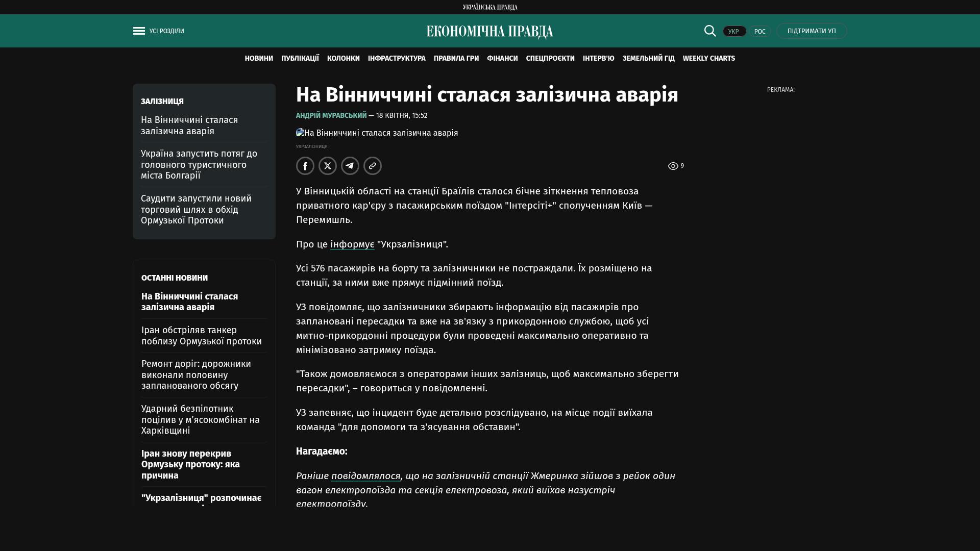This screenshot has width=980, height=551.
Task: Switch language to РОС
Action: click(x=759, y=32)
